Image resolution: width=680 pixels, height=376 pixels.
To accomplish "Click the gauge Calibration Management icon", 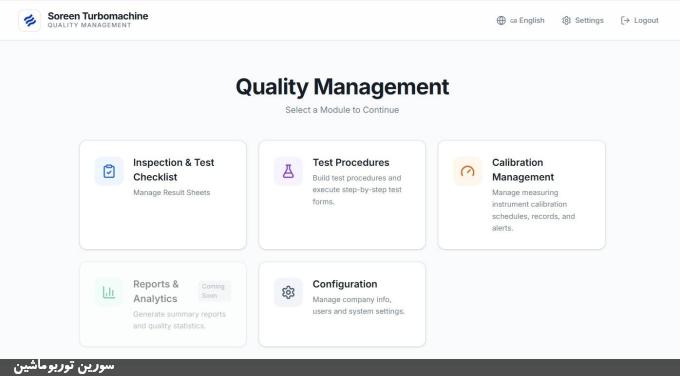I will pos(468,171).
